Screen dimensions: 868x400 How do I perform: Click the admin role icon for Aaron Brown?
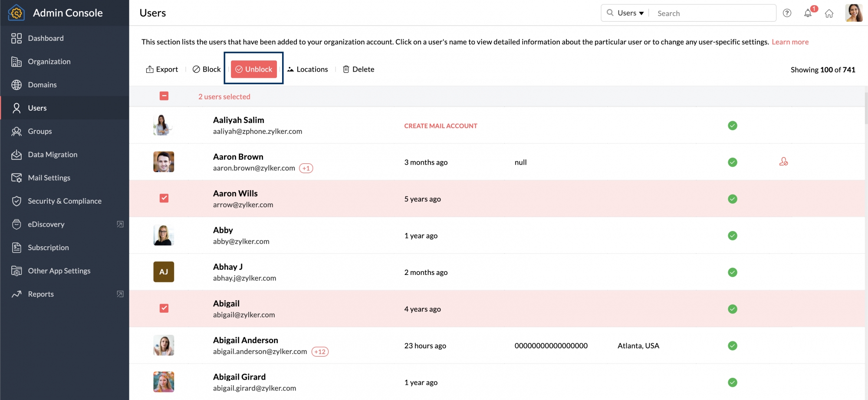click(x=783, y=162)
